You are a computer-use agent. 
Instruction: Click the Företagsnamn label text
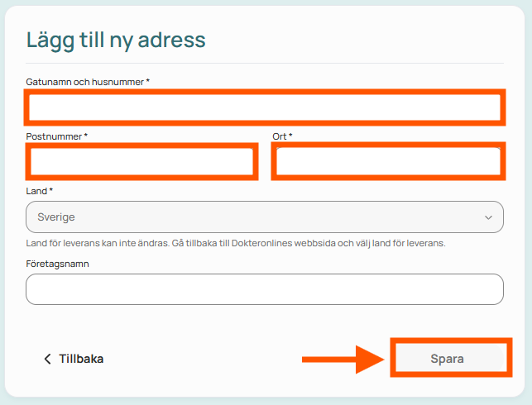coord(57,264)
